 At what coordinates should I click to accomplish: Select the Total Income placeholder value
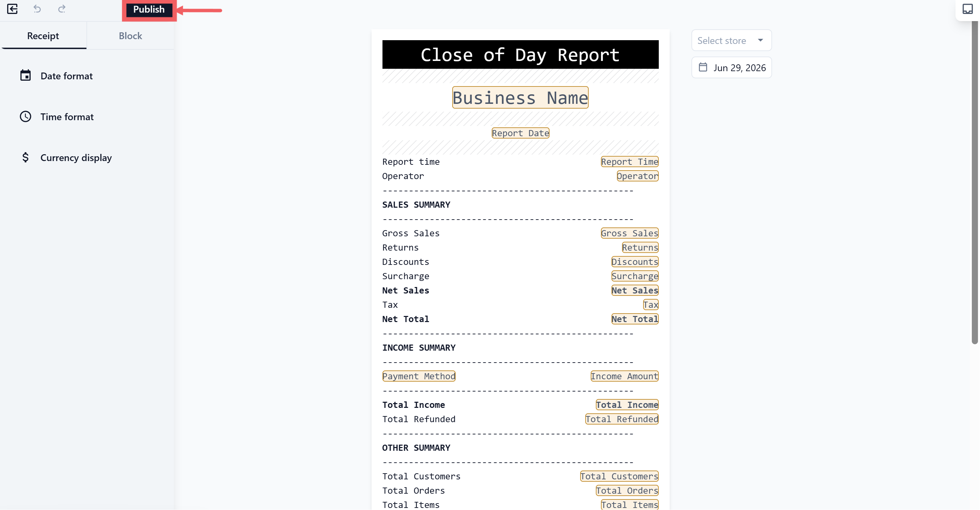[627, 404]
